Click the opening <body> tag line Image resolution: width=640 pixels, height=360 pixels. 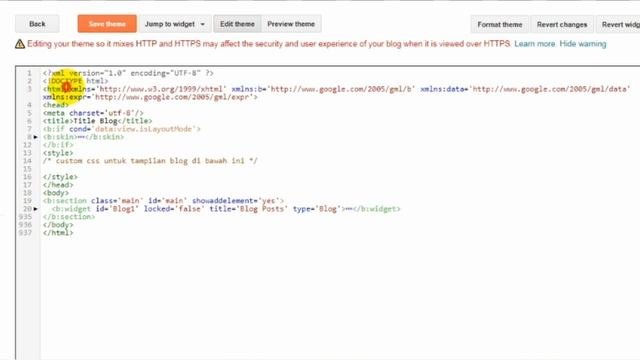pyautogui.click(x=56, y=193)
